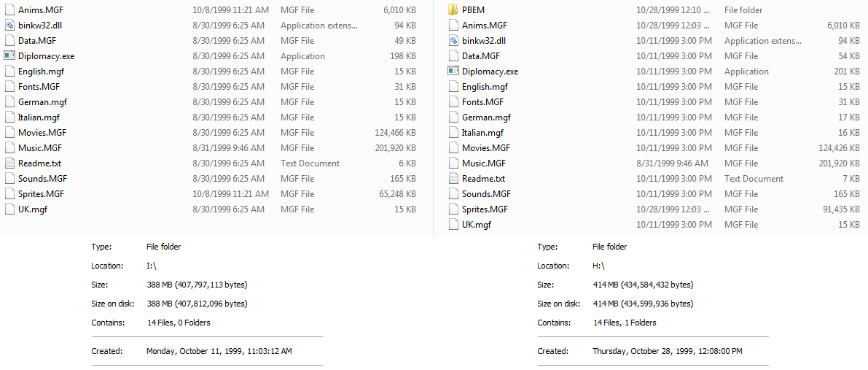Select Italian.mgf name in right list
868x370 pixels.
(x=482, y=133)
